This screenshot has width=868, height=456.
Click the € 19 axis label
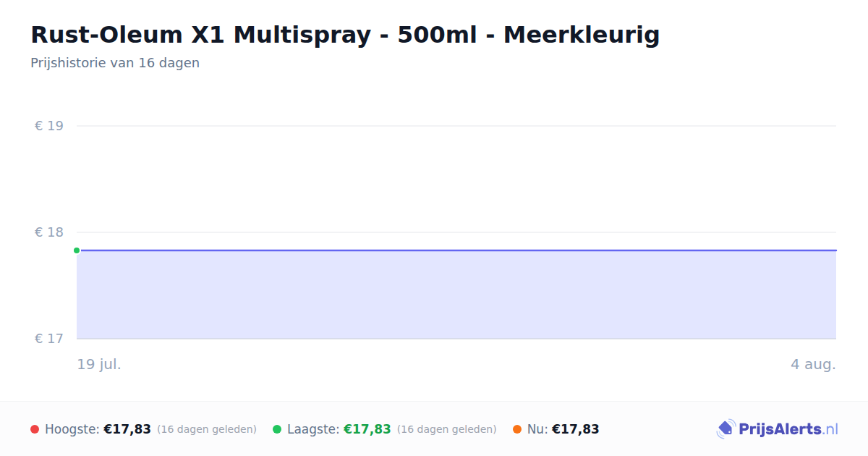(49, 126)
